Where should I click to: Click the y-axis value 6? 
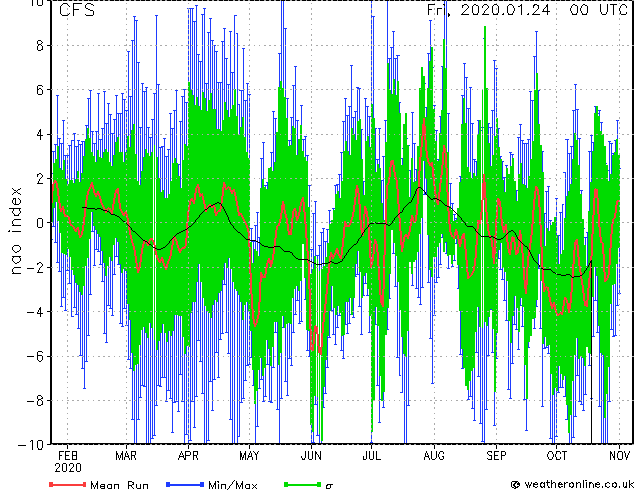pos(40,90)
